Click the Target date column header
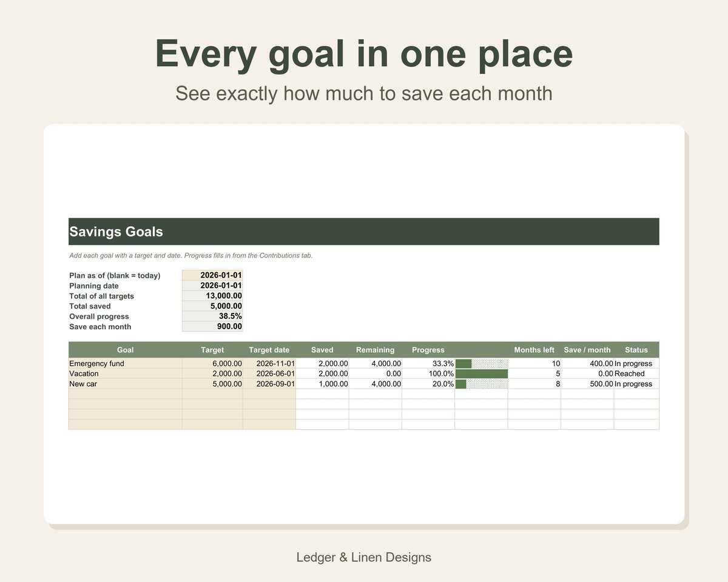Image resolution: width=728 pixels, height=582 pixels. [269, 350]
